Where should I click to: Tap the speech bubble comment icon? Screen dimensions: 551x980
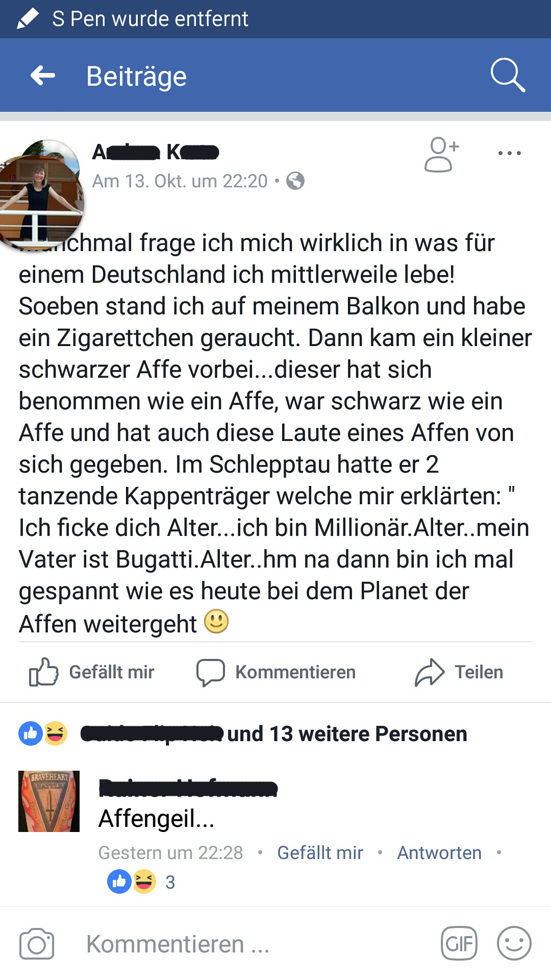[211, 672]
